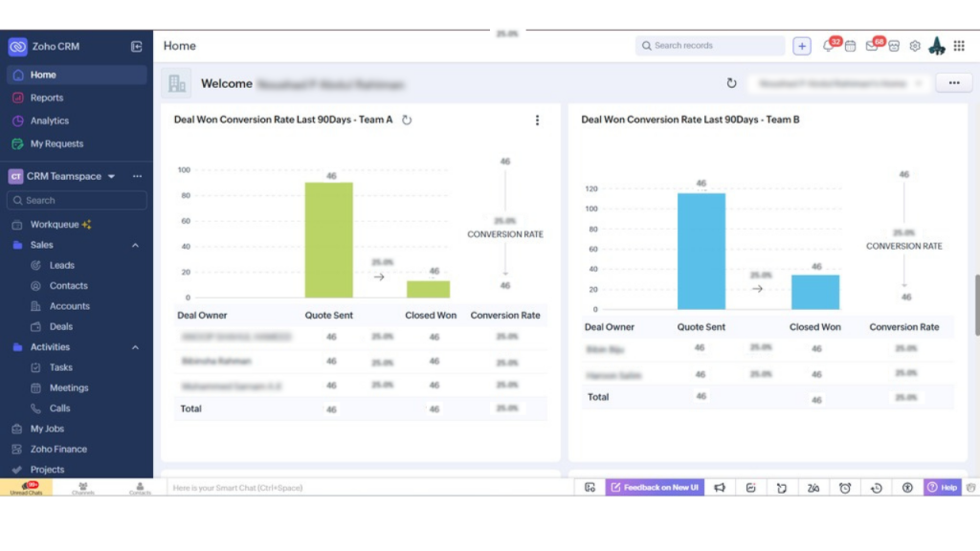
Task: Collapse the Sales section
Action: [135, 245]
